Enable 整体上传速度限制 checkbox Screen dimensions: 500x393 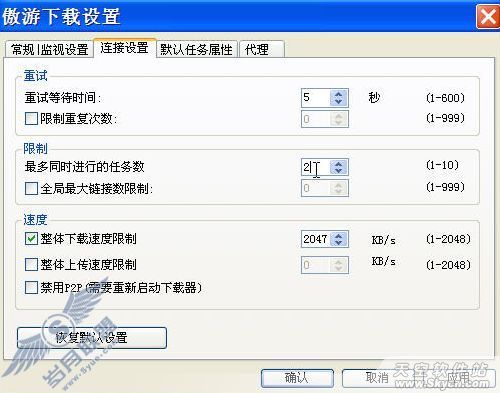click(31, 265)
